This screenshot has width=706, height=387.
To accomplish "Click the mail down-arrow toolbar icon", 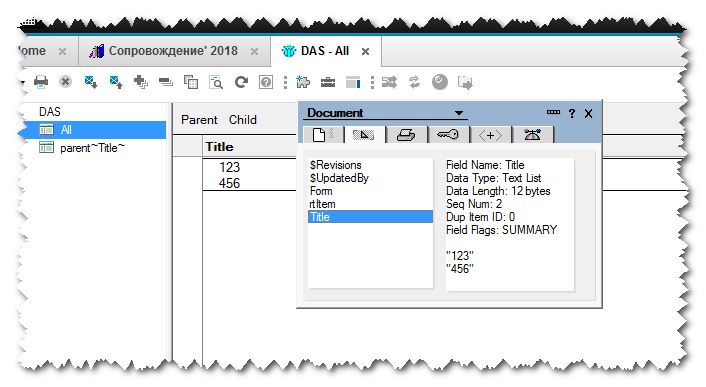I will pos(91,82).
